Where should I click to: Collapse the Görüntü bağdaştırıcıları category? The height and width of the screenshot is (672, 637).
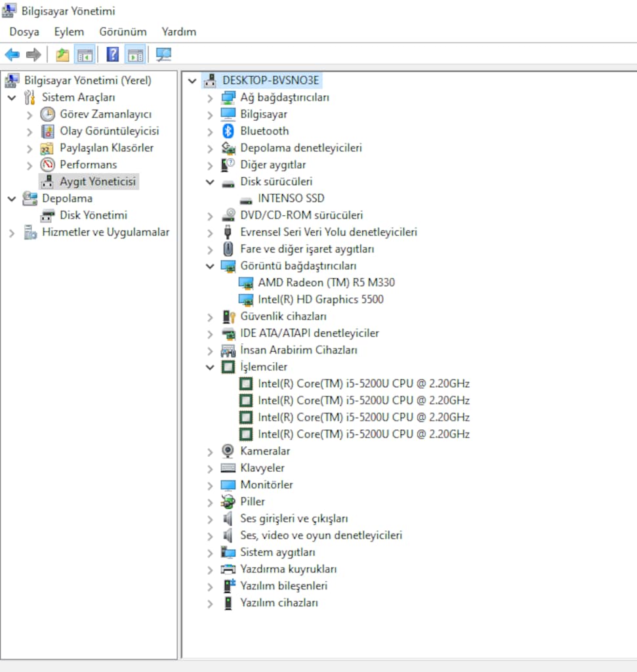(x=210, y=266)
